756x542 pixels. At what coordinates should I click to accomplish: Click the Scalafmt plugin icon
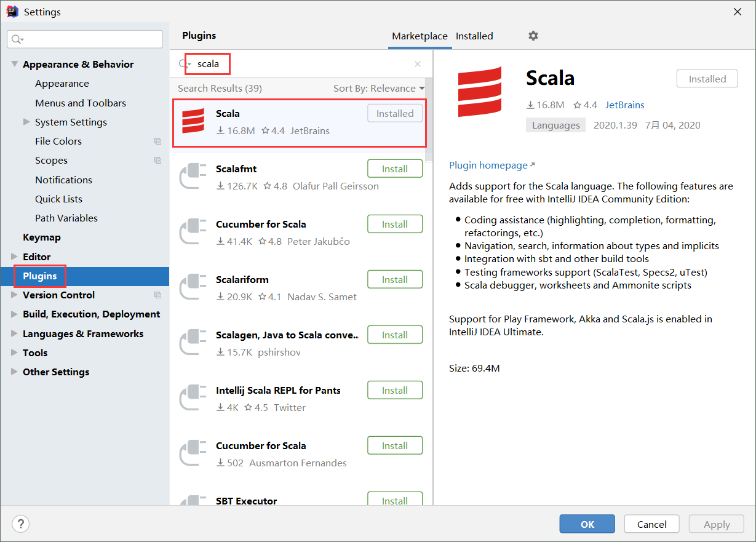pos(193,175)
